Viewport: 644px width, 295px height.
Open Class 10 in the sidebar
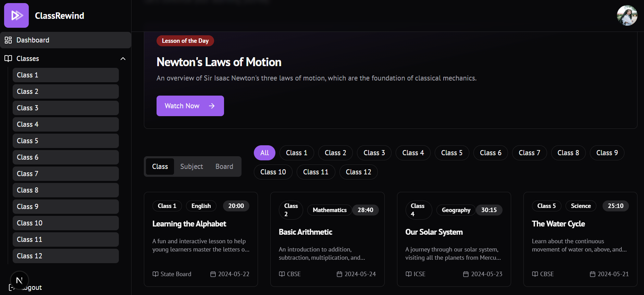pos(65,223)
